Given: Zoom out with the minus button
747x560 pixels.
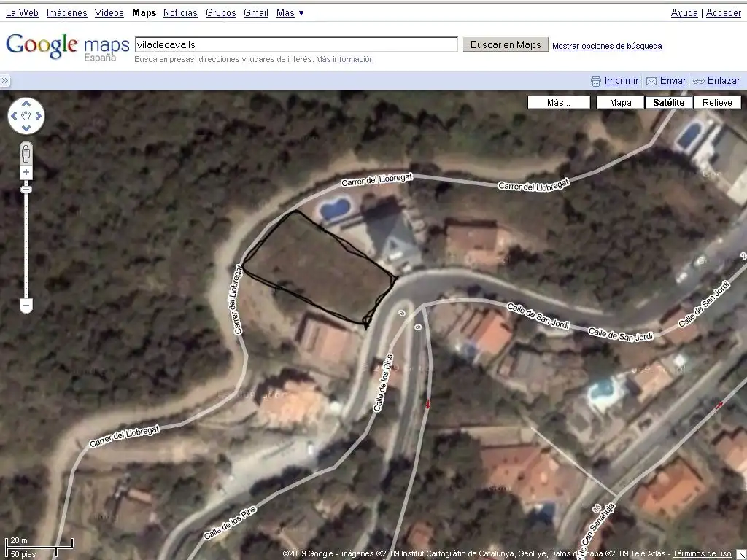Looking at the screenshot, I should [26, 306].
